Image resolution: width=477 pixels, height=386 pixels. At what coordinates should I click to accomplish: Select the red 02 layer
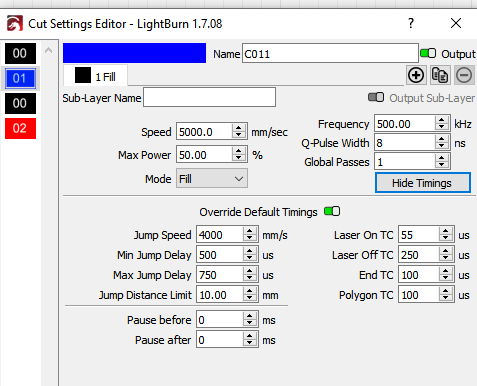[20, 128]
